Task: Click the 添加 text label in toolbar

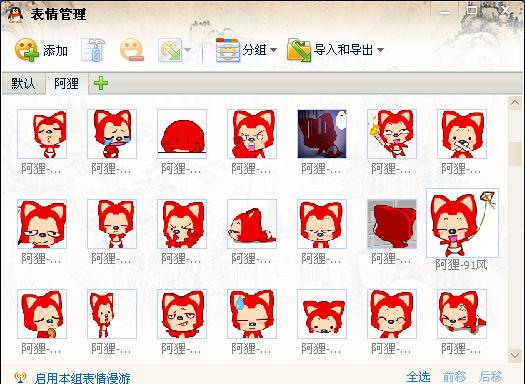Action: 55,51
